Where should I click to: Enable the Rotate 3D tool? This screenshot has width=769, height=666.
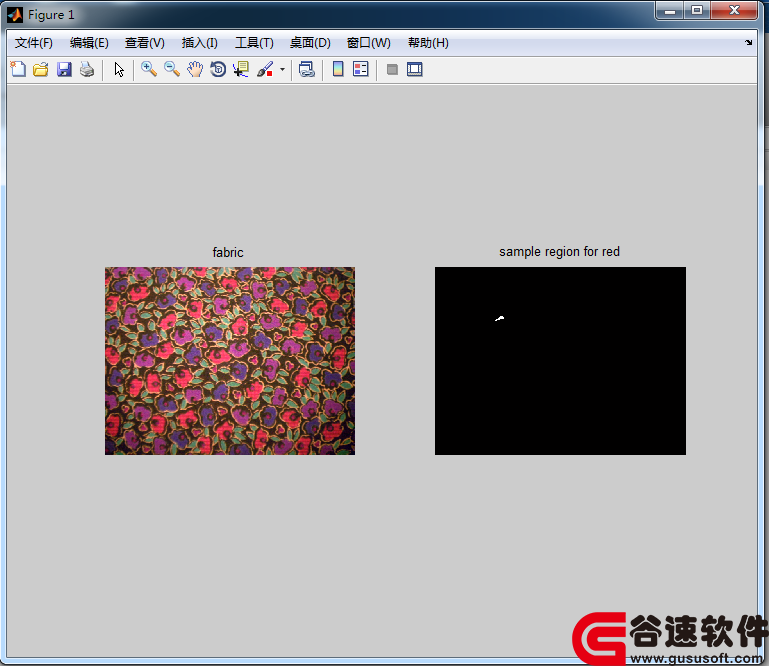[218, 69]
